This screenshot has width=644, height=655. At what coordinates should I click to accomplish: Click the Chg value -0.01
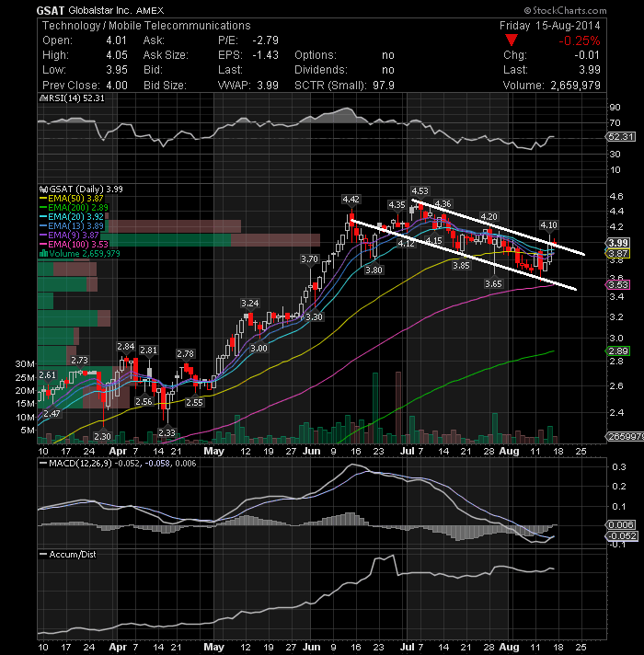pyautogui.click(x=587, y=55)
